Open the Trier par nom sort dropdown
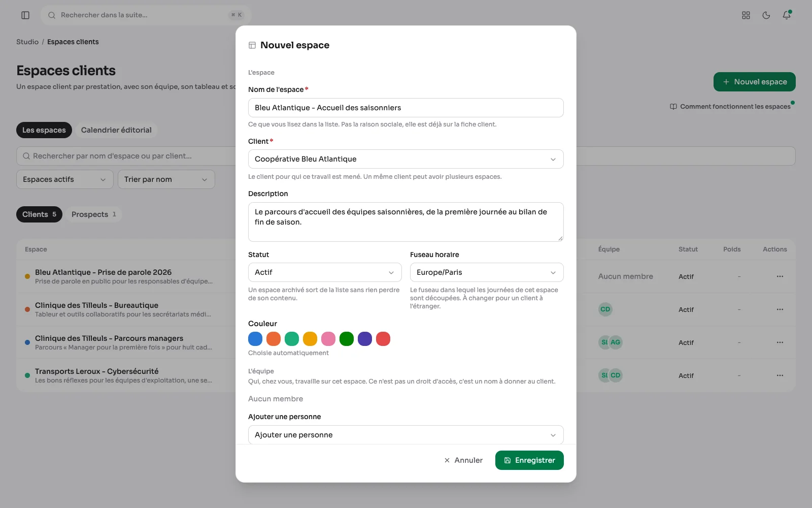The height and width of the screenshot is (508, 812). click(x=166, y=179)
